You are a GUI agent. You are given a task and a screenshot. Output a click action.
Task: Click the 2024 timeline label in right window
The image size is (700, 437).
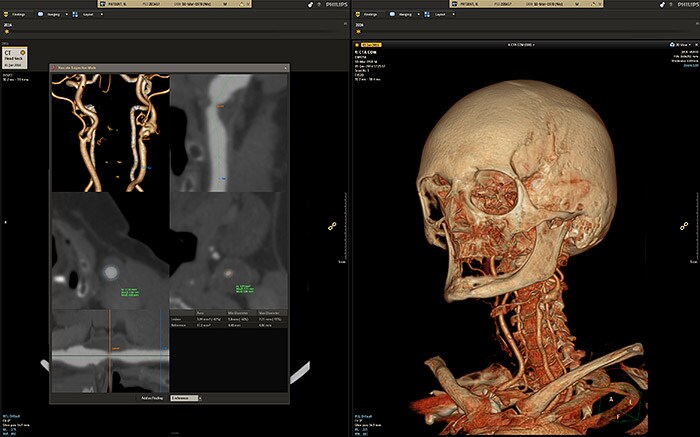[x=359, y=25]
